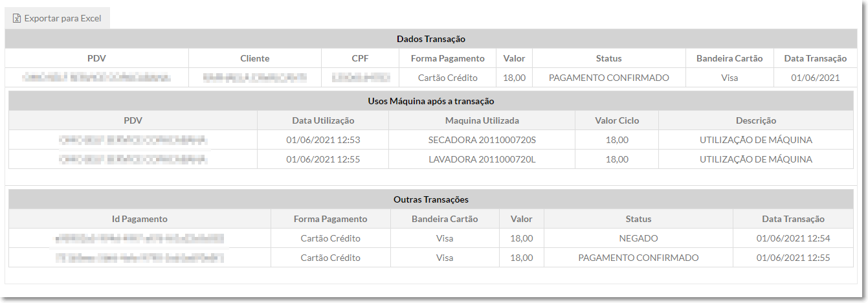
Task: Select the LAVADORA 2011000720L machine cell
Action: [482, 159]
